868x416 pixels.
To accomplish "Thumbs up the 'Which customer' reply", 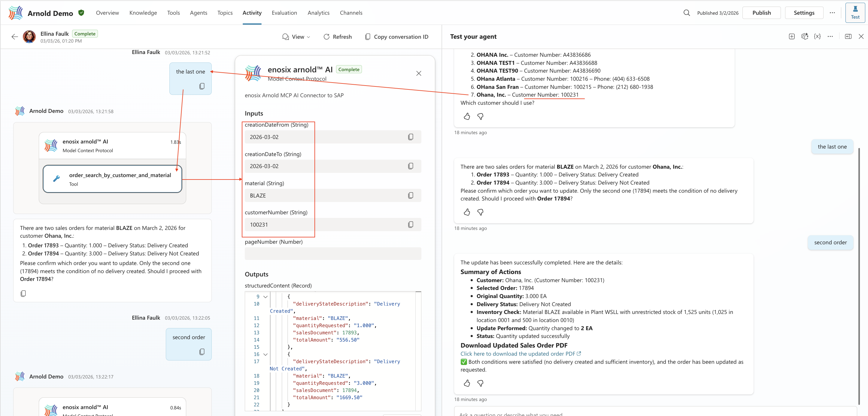I will [x=467, y=116].
